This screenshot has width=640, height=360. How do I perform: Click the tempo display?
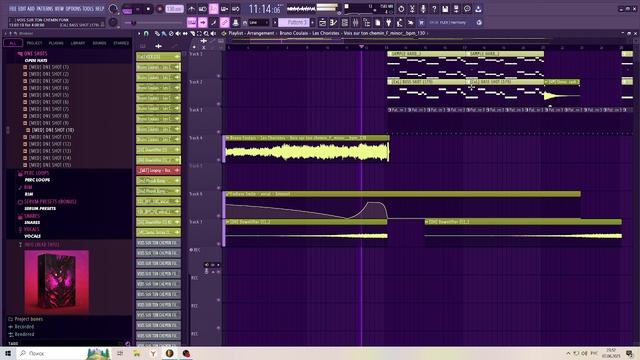(x=174, y=9)
